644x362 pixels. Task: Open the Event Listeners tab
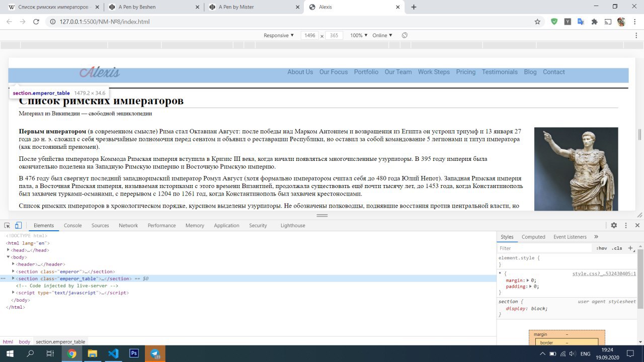570,237
